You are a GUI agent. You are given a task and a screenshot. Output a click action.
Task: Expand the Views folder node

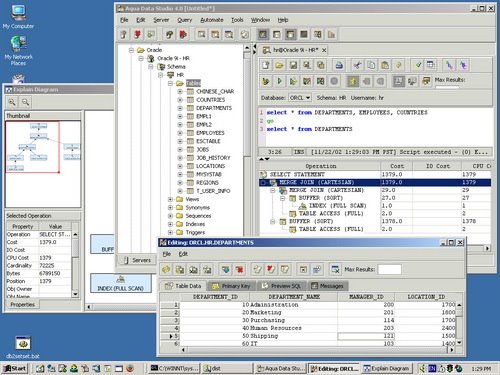pyautogui.click(x=170, y=199)
